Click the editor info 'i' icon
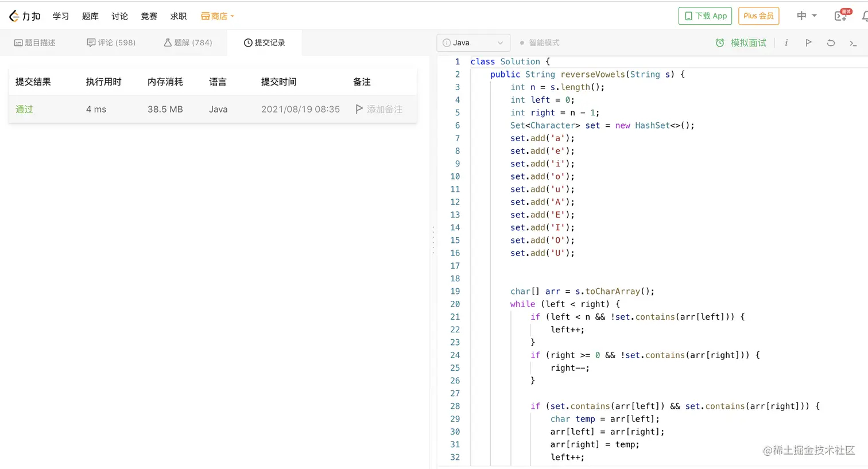The width and height of the screenshot is (868, 469). coord(786,42)
